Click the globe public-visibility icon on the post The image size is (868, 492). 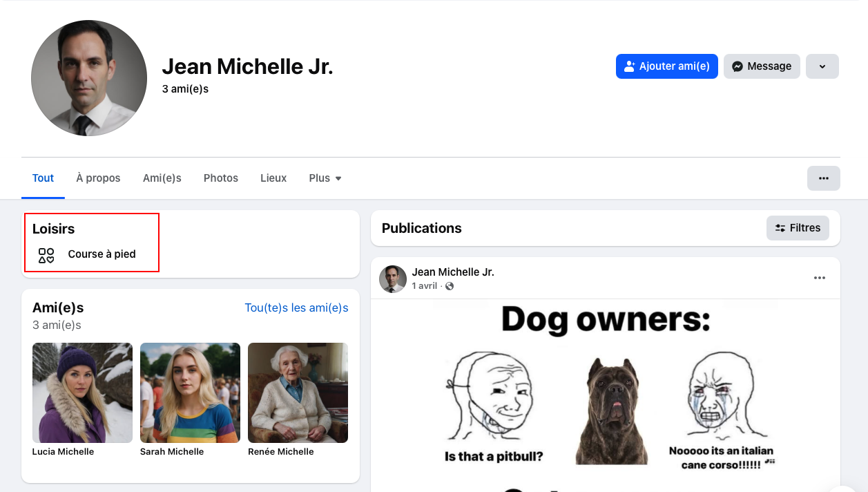(450, 286)
